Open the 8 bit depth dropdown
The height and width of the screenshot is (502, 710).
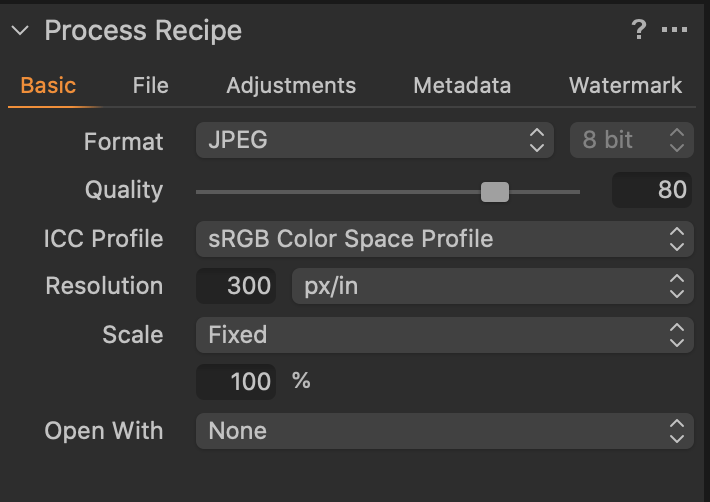[631, 140]
